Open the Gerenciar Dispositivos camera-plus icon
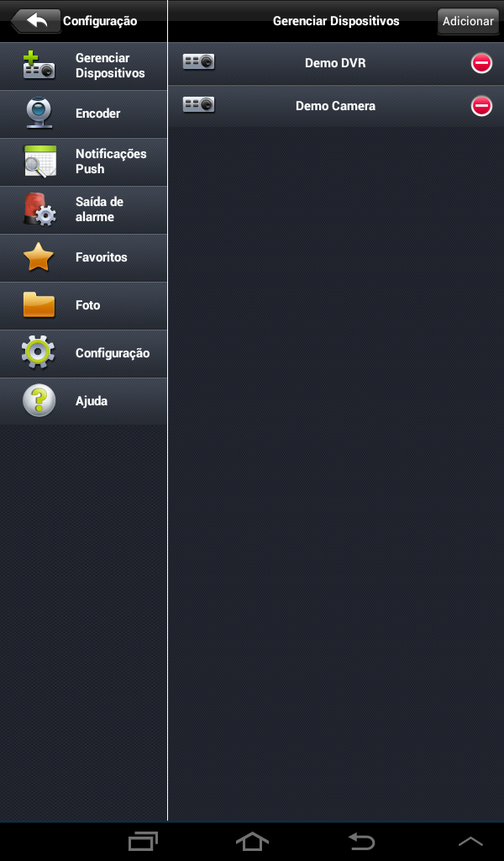Image resolution: width=504 pixels, height=861 pixels. point(39,65)
